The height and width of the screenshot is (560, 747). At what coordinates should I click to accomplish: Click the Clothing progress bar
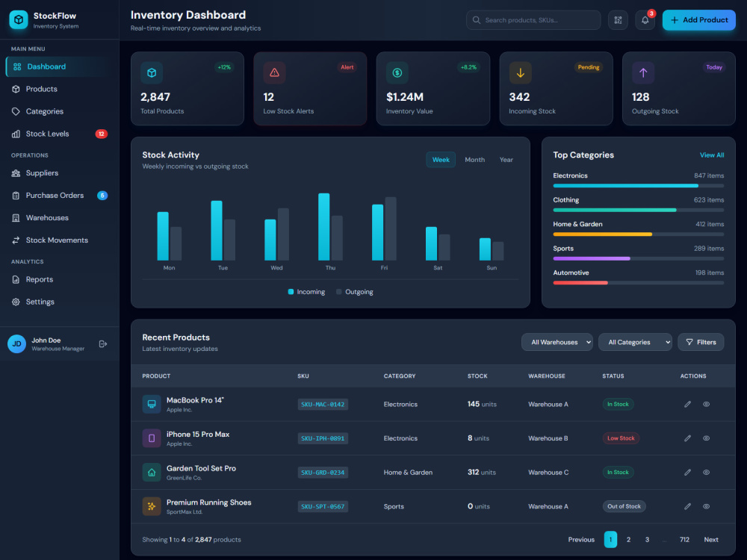(639, 210)
